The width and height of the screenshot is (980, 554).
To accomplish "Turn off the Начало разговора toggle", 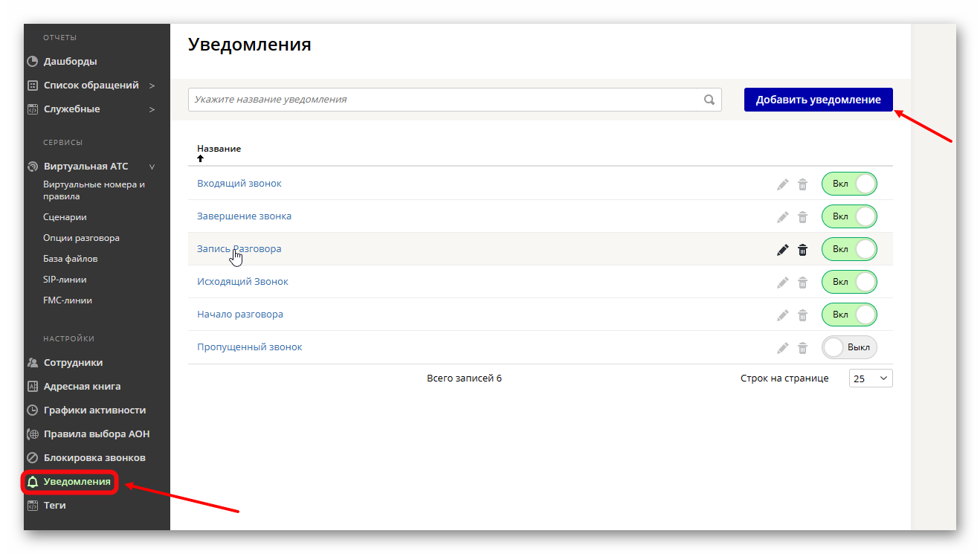I will [x=849, y=315].
